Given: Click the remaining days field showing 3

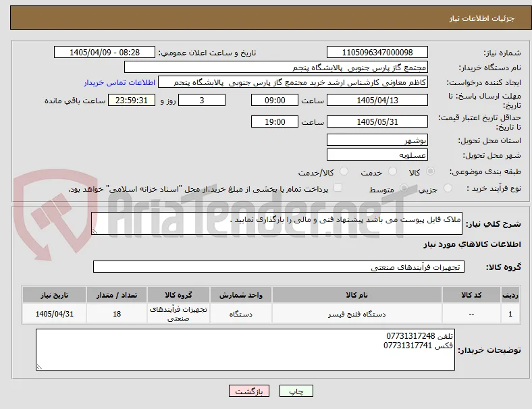Looking at the screenshot, I should pos(202,100).
